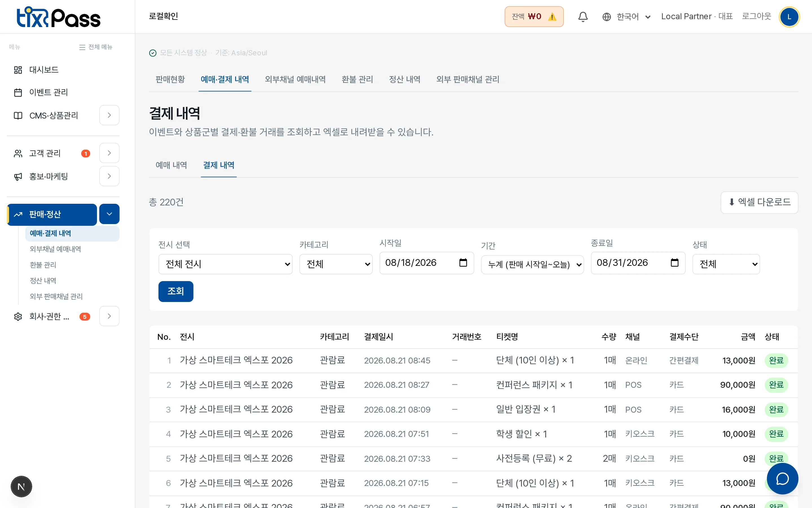812x508 pixels.
Task: Open the 전시 선택 dropdown
Action: tap(226, 264)
